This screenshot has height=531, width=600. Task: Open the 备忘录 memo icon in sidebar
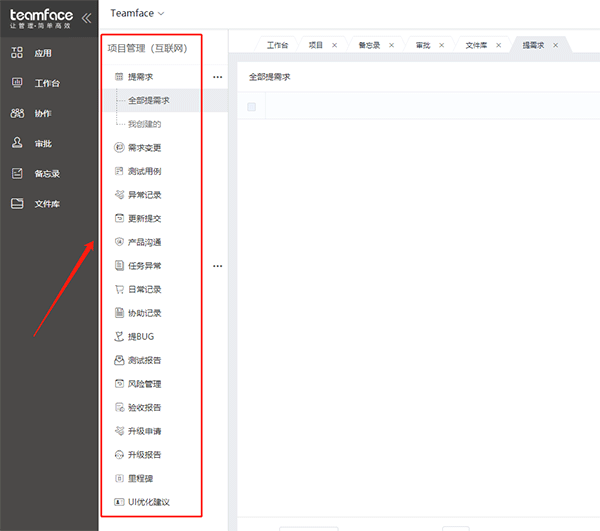[17, 173]
